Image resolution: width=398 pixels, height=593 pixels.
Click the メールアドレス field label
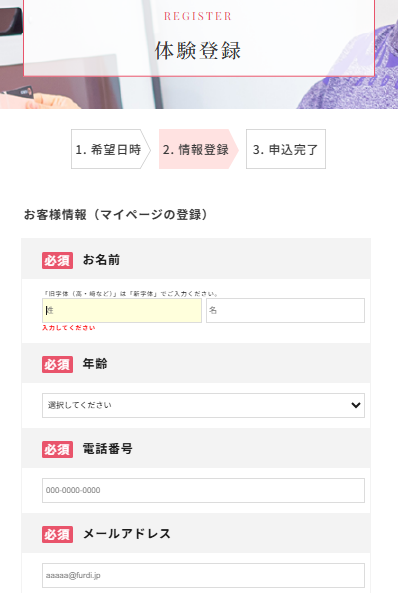[x=127, y=534]
